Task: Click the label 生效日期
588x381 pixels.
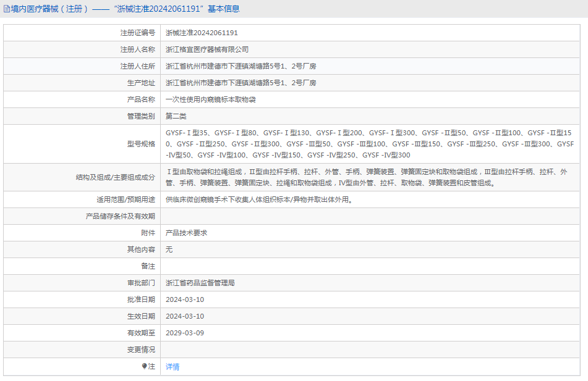Action: 141,316
